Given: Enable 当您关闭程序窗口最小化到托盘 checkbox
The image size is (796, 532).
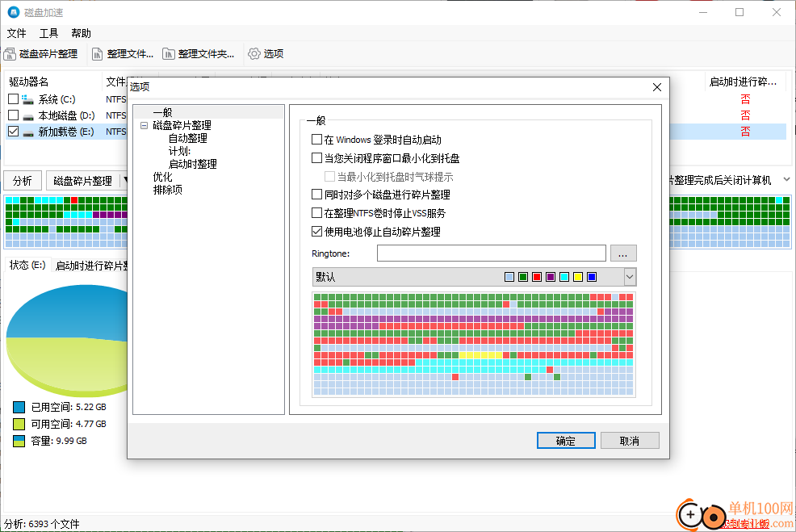Looking at the screenshot, I should [316, 158].
